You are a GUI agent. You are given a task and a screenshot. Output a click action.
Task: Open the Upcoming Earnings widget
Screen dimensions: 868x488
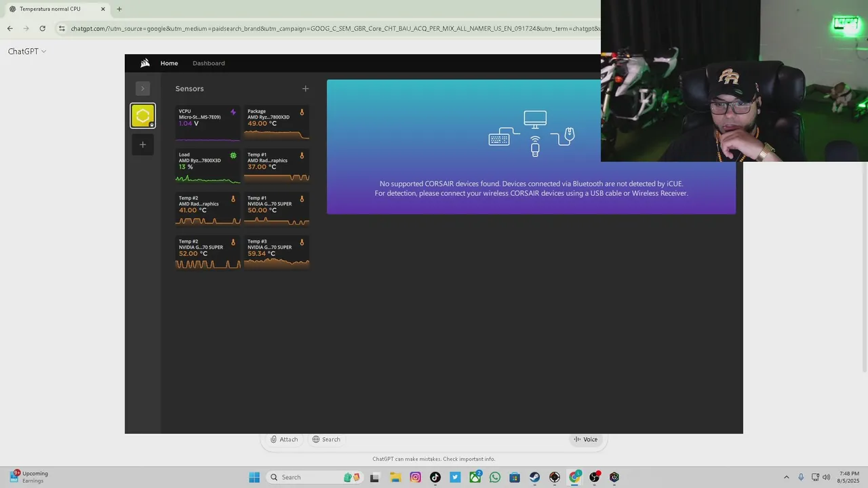click(29, 477)
